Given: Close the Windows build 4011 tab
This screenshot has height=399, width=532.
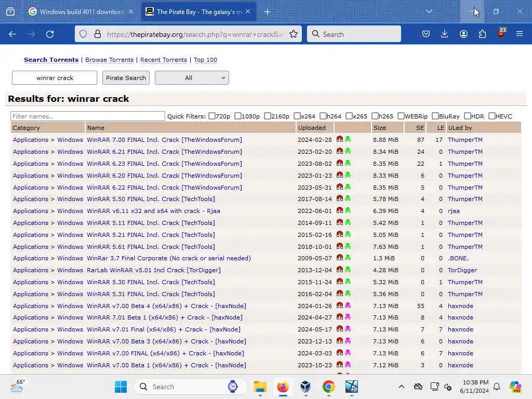Looking at the screenshot, I should (x=131, y=12).
